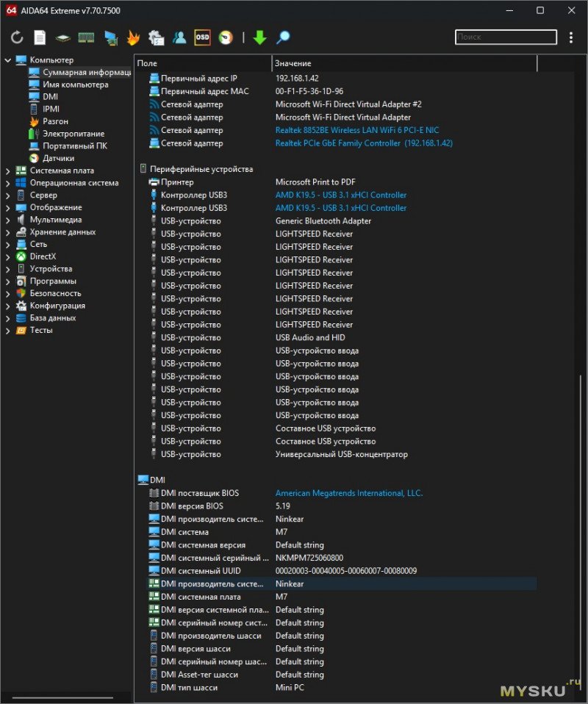Open the IPMI tree item

pyautogui.click(x=51, y=109)
